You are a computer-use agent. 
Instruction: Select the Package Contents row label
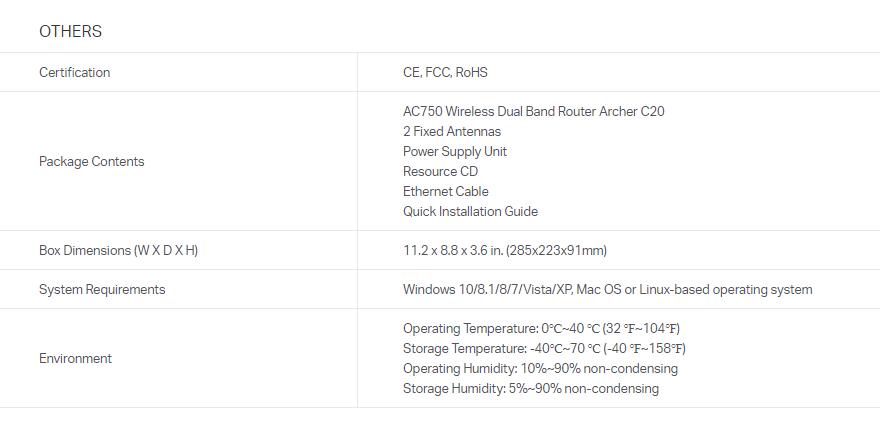pyautogui.click(x=92, y=161)
